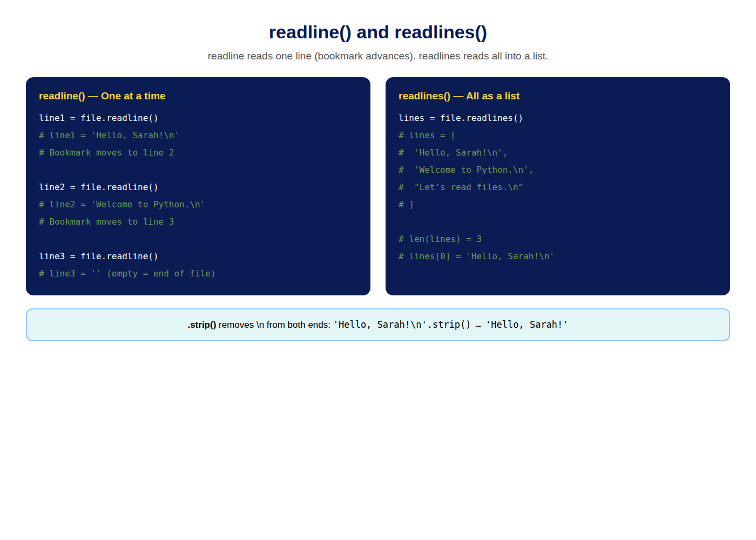Click the bold '.strip()' label in the note

202,325
